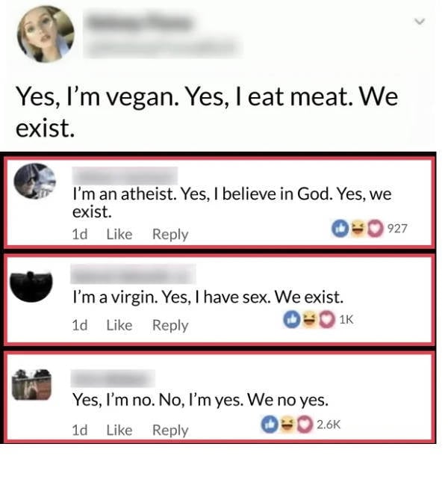Click heart reaction icon on "We no yes" comment
The width and height of the screenshot is (448, 494).
[304, 424]
